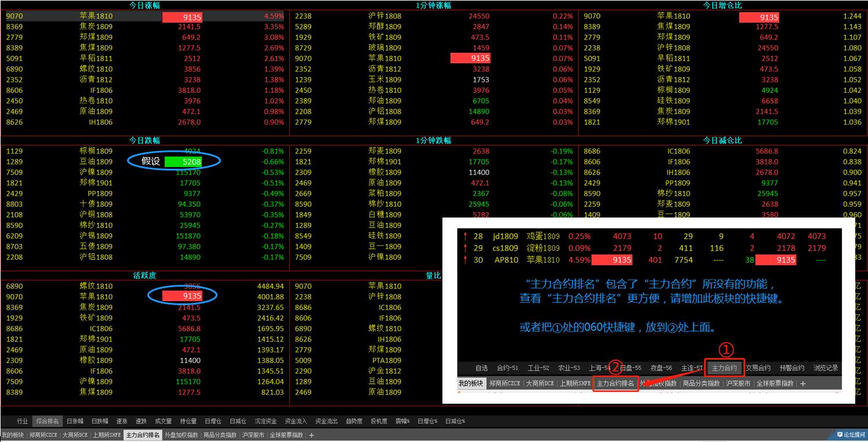This screenshot has height=442, width=868.
Task: Select 夜盘-56 tab in the inset image
Action: point(661,368)
